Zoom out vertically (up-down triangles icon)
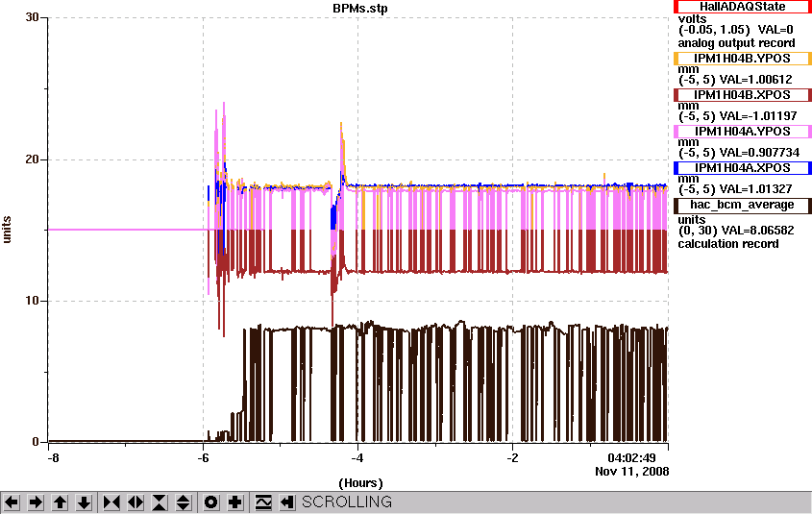Image resolution: width=812 pixels, height=514 pixels. (184, 502)
